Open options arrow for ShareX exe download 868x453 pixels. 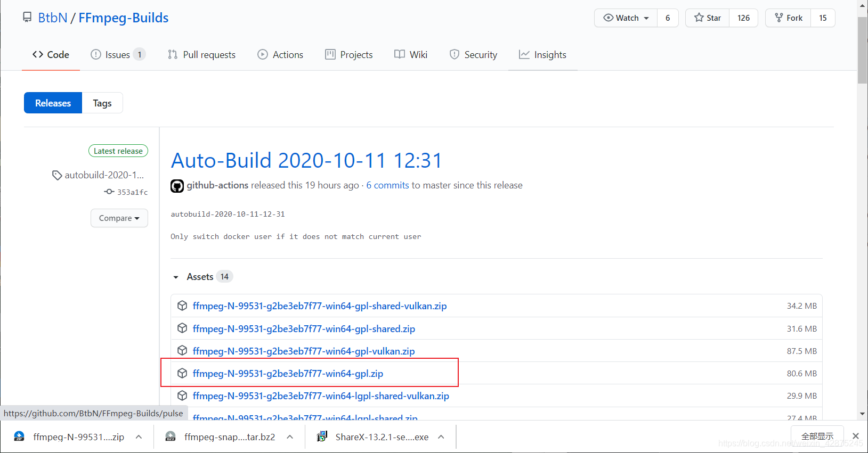441,437
